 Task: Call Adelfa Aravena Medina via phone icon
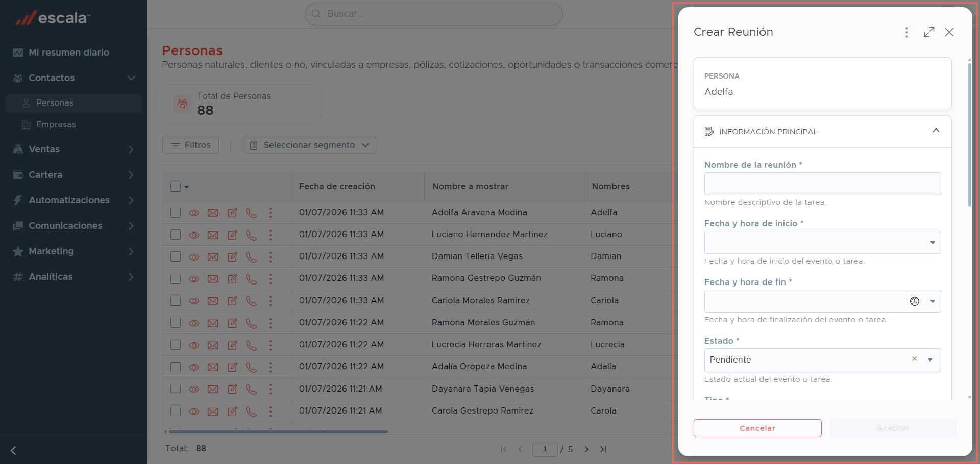pyautogui.click(x=251, y=213)
